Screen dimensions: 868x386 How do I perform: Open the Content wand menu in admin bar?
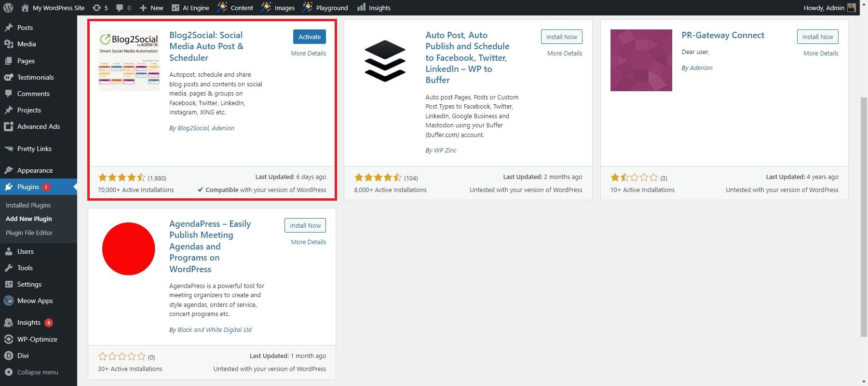235,8
